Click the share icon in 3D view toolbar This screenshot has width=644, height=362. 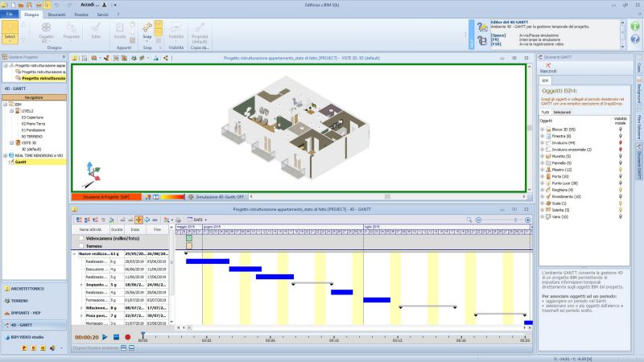pos(166,58)
